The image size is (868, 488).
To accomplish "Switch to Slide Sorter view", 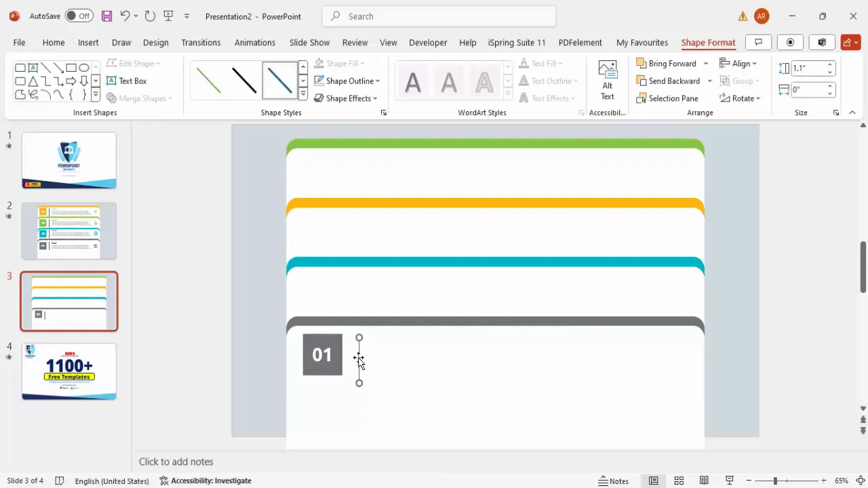I will [x=679, y=481].
